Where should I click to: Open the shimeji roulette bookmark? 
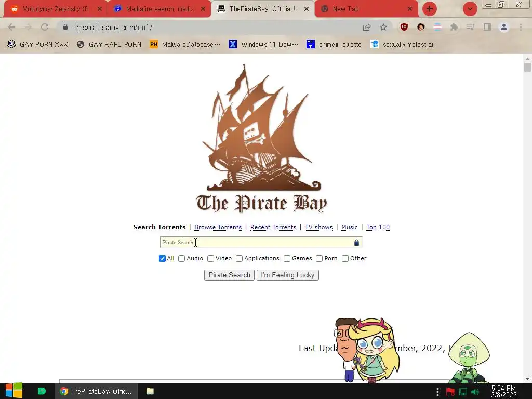334,45
